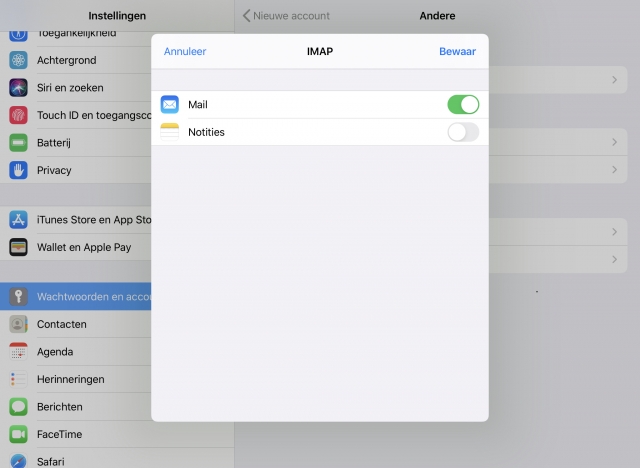Tap the Mail app icon in IMAP dialog

(169, 104)
